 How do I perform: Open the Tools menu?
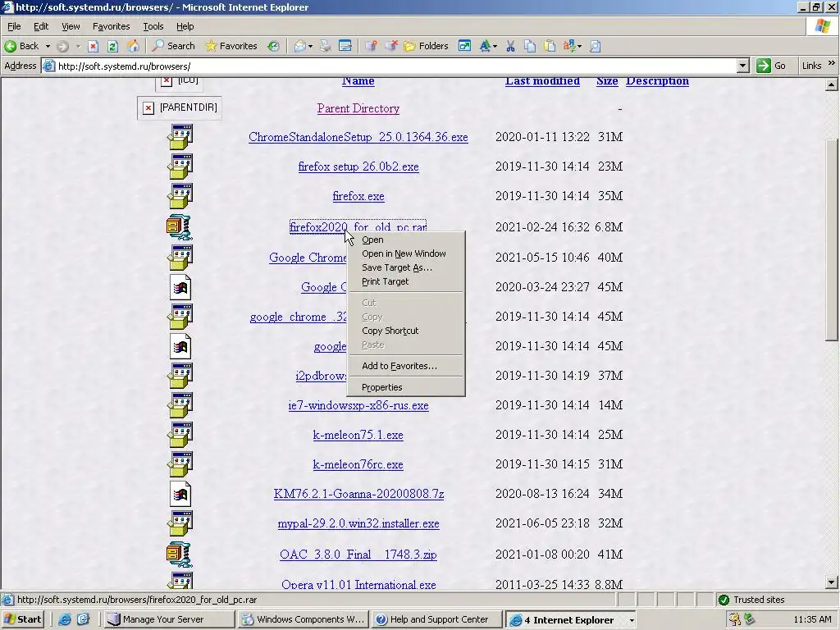pyautogui.click(x=153, y=26)
